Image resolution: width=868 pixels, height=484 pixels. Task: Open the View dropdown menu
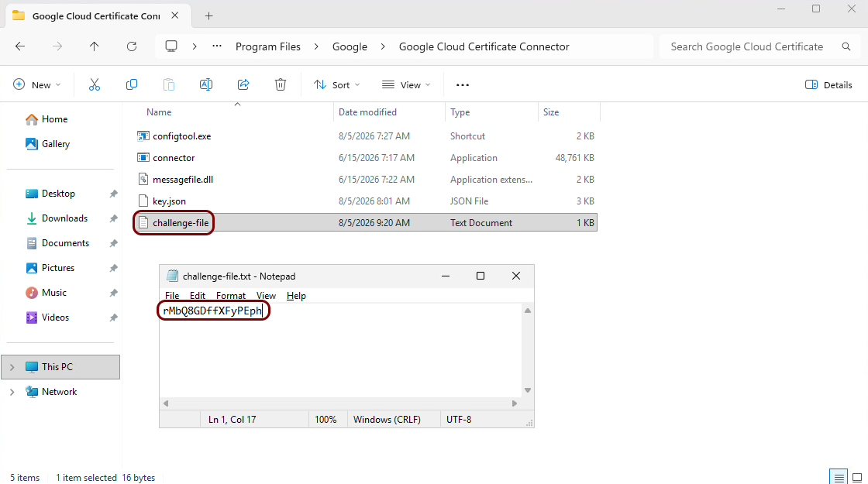click(x=406, y=84)
